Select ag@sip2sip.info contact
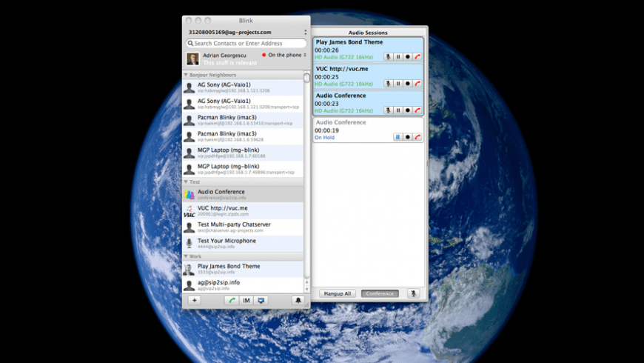Screen dimensions: 644x363 pyautogui.click(x=243, y=285)
